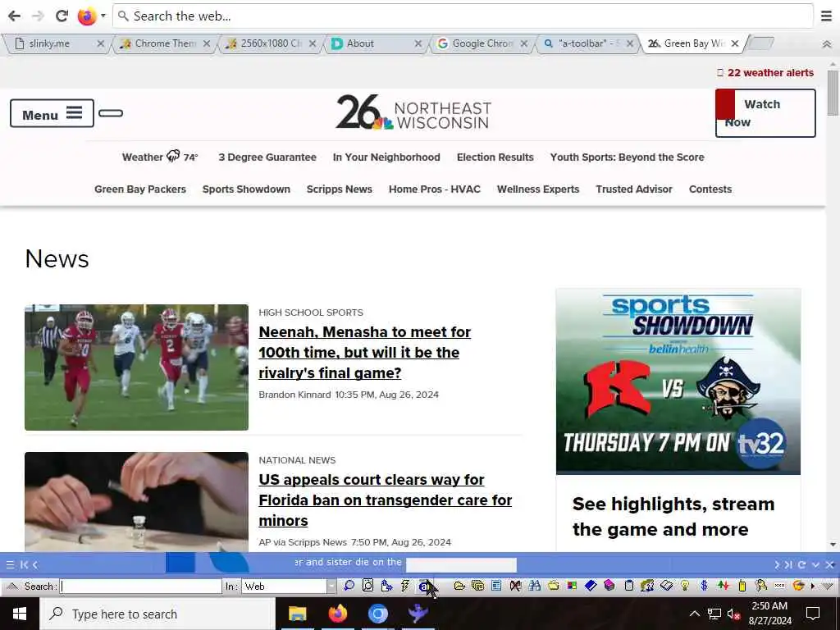Open the a-toolbar options triangle at far right
Viewport: 840px width, 630px height.
[x=827, y=586]
